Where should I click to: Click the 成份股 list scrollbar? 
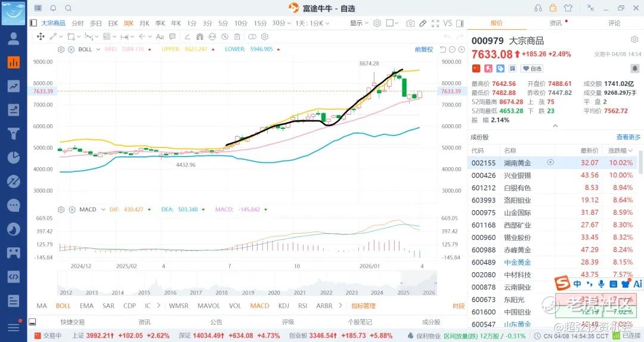click(x=640, y=162)
